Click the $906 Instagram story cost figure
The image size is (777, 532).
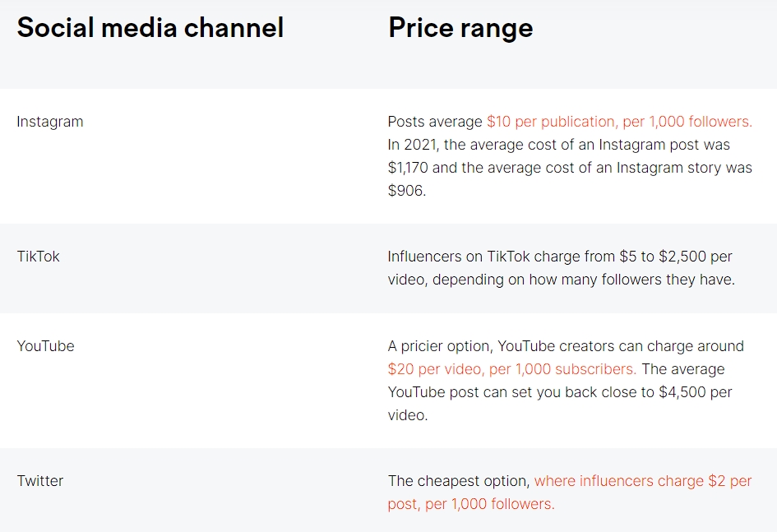(407, 191)
